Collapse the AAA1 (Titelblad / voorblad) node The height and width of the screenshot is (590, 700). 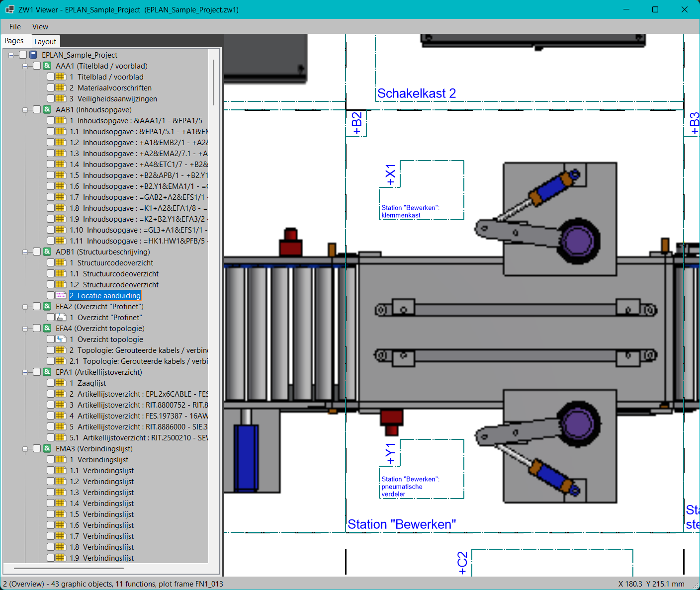25,66
